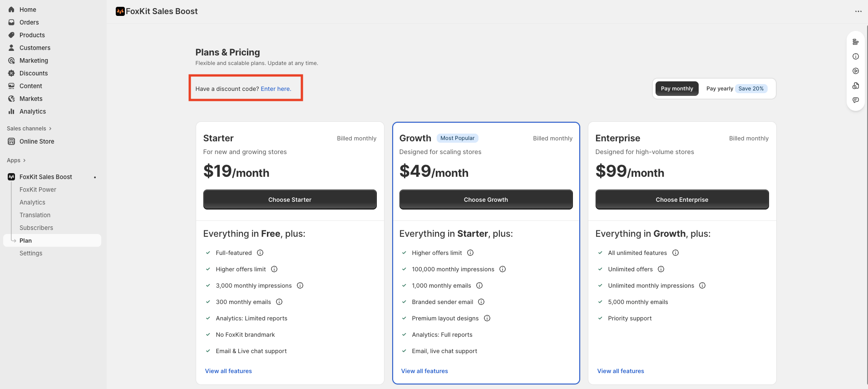Viewport: 868px width, 389px height.
Task: Click 'Email & Live chat support' text
Action: (251, 351)
